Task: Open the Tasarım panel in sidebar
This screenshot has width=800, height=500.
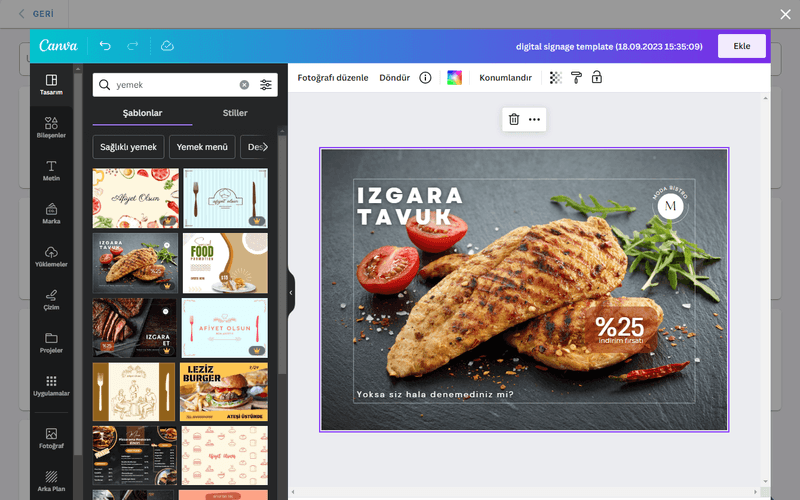Action: [51, 85]
